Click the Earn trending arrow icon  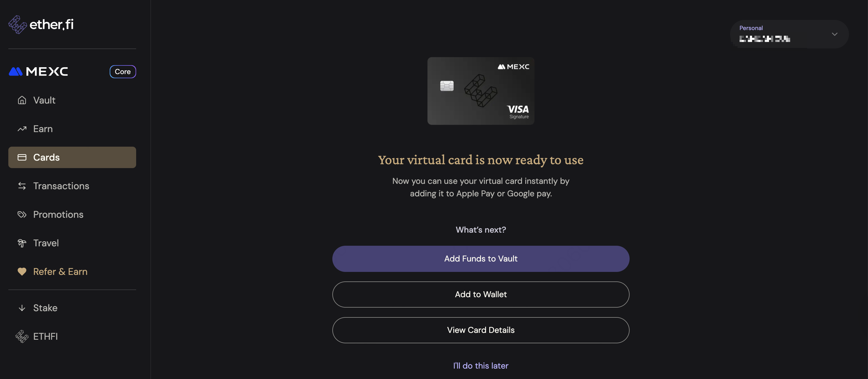coord(22,129)
